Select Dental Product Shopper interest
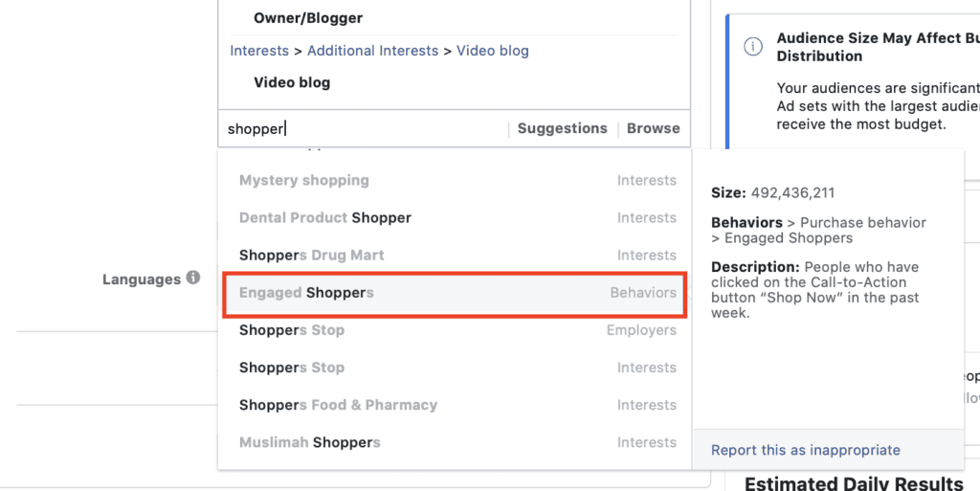This screenshot has height=491, width=980. [x=455, y=218]
